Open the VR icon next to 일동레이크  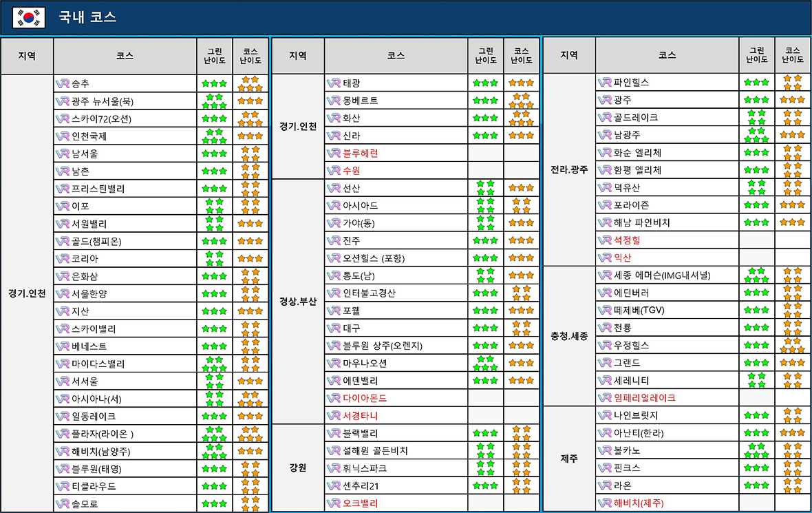tap(63, 417)
